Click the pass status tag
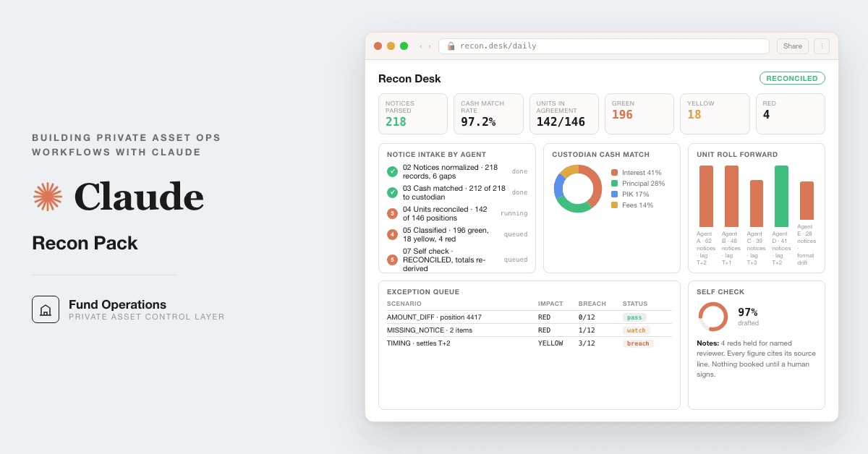The height and width of the screenshot is (454, 868). pos(634,317)
